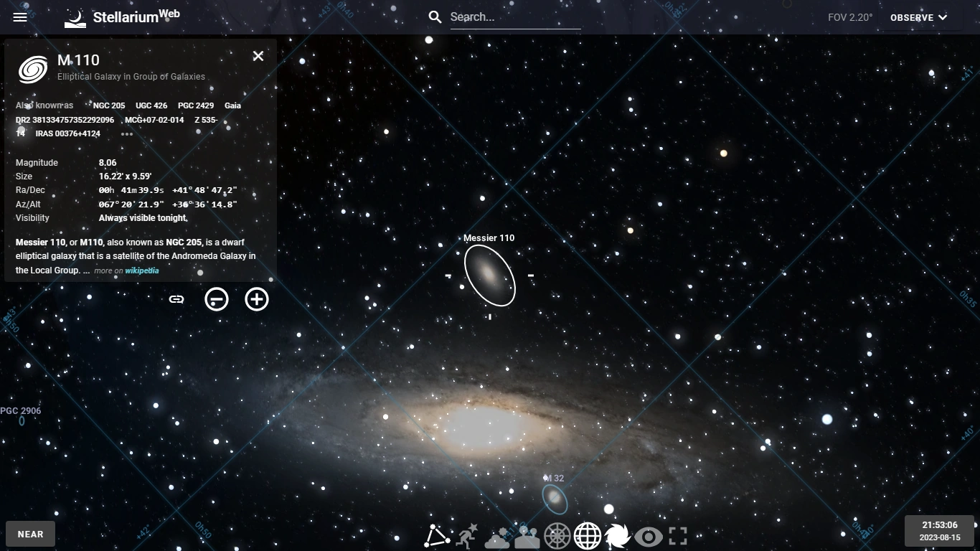Click the Ra/Dec coordinate value

click(x=168, y=190)
